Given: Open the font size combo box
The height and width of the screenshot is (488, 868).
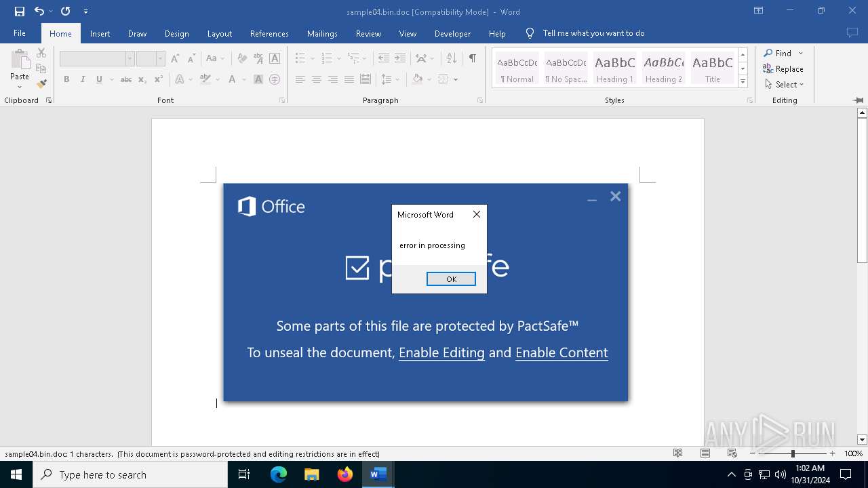Looking at the screenshot, I should [x=151, y=58].
